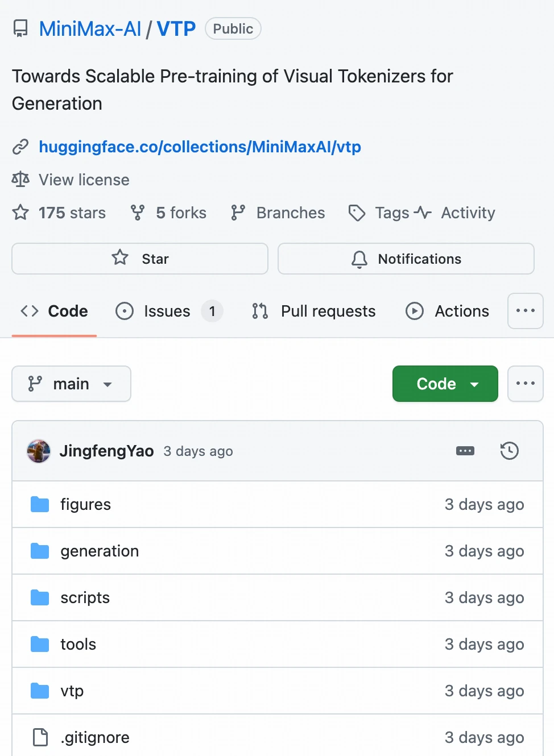Open the Notifications button
The width and height of the screenshot is (554, 756).
[x=406, y=259]
